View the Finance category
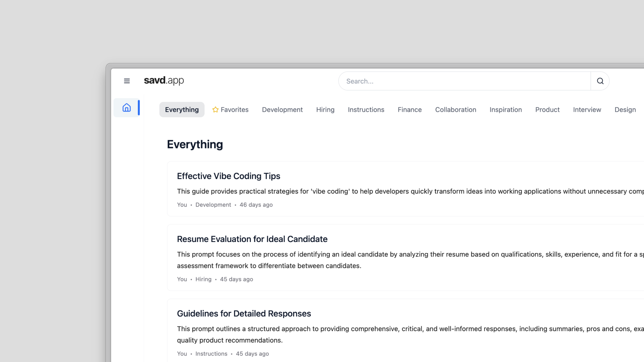This screenshot has width=644, height=362. coord(410,110)
